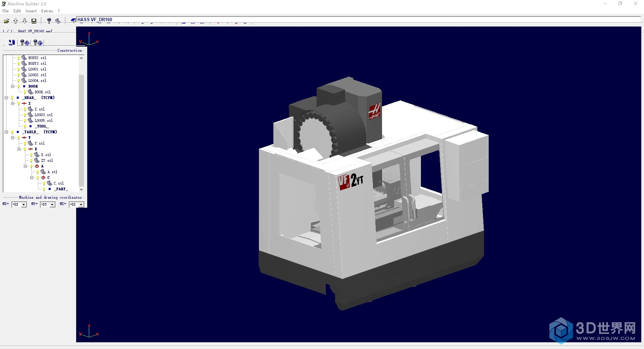Click the screw tool toolbar icon

tap(49, 21)
